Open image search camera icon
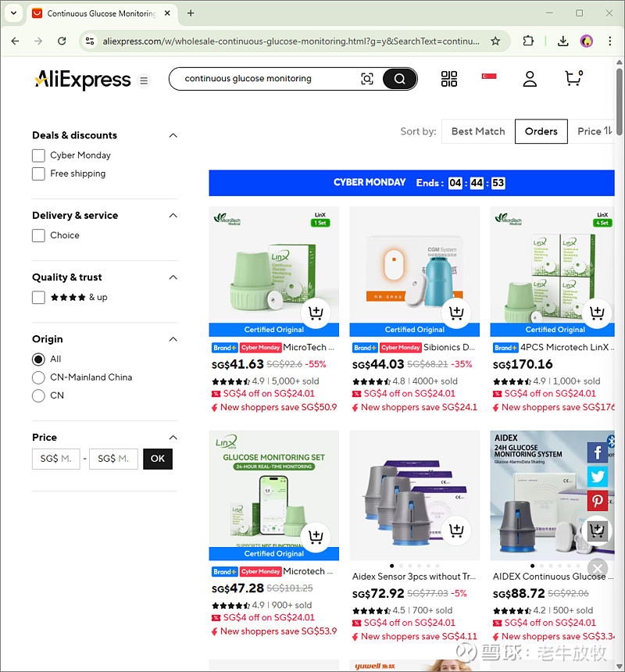Screen dimensions: 625x672 [367, 79]
